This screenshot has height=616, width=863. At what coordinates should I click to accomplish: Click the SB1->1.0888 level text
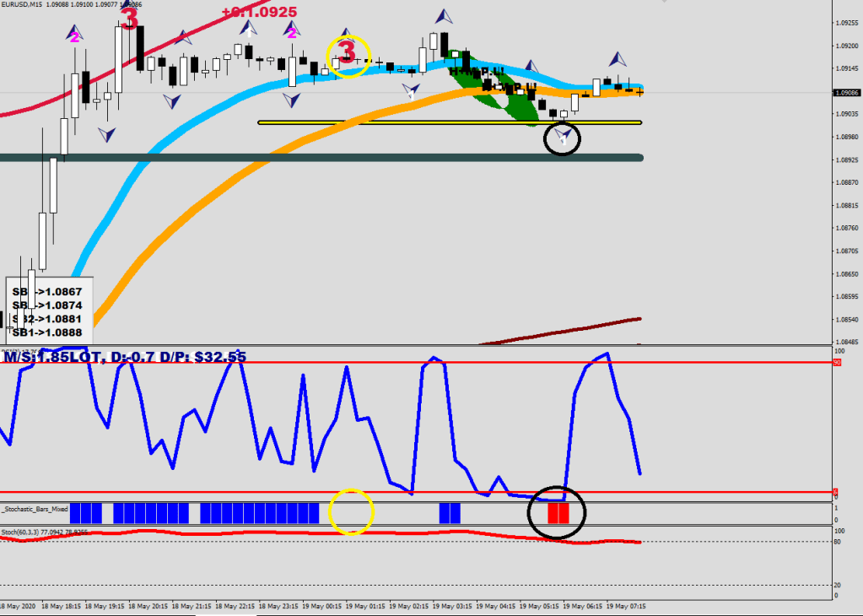(47, 332)
